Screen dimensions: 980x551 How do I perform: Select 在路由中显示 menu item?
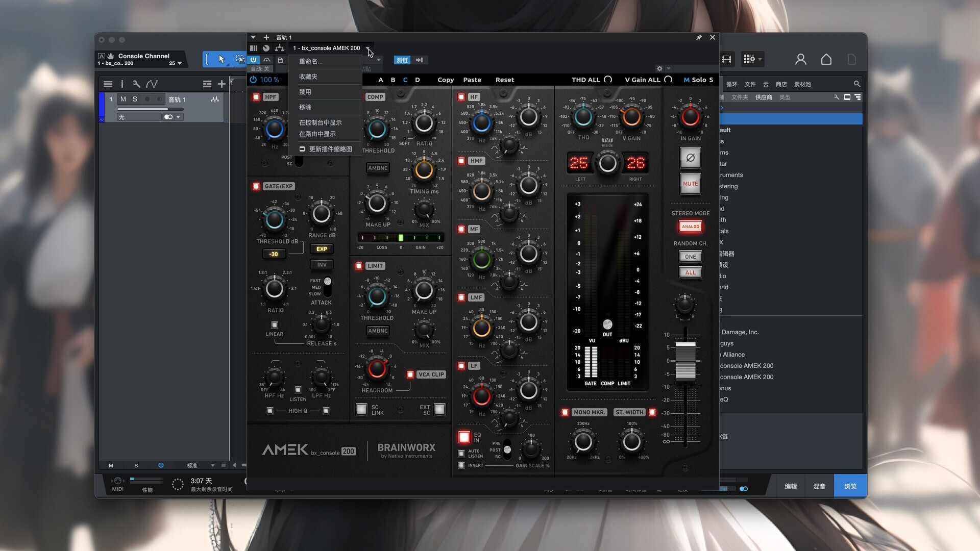[x=325, y=134]
